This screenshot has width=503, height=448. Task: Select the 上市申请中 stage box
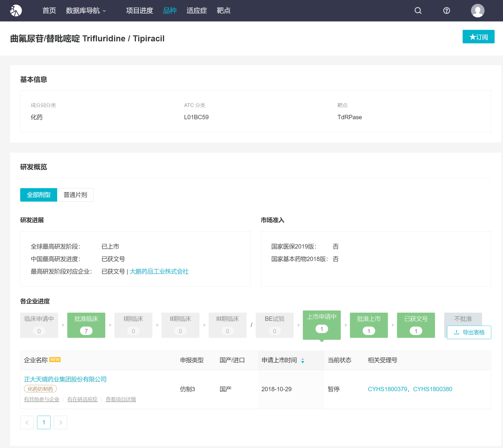(x=322, y=325)
